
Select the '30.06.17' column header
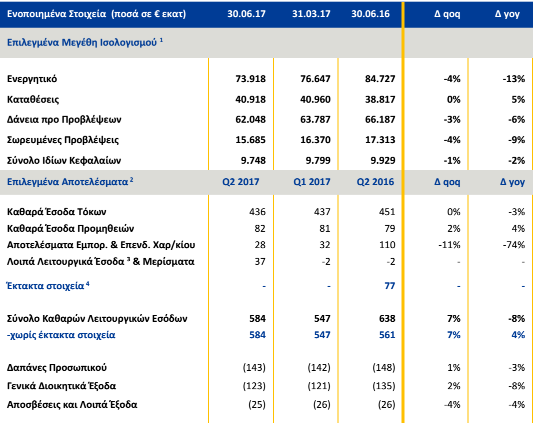pos(246,14)
